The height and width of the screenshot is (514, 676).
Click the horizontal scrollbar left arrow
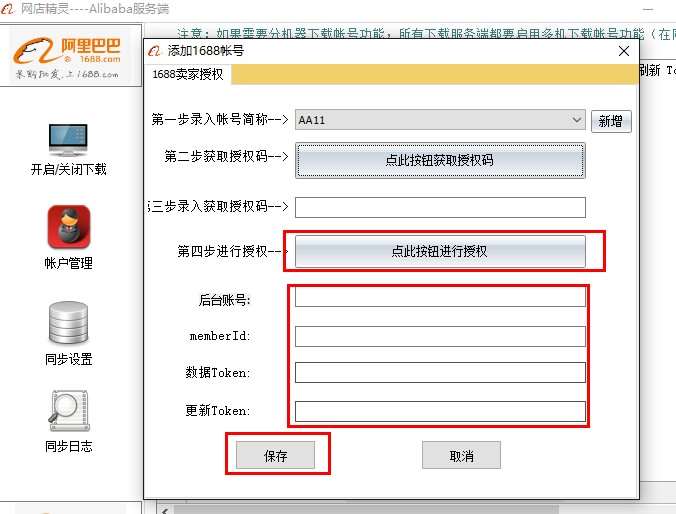point(165,510)
